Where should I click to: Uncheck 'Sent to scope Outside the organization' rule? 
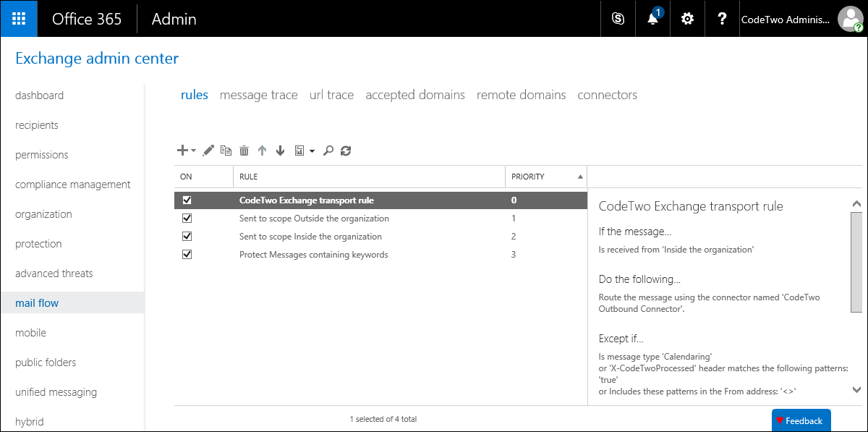187,218
